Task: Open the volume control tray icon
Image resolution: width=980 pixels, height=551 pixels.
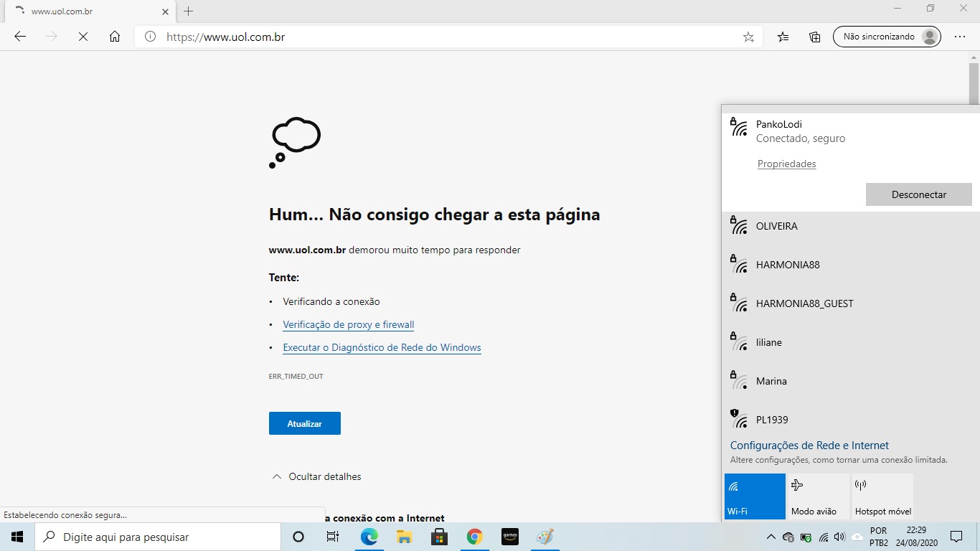Action: coord(840,537)
